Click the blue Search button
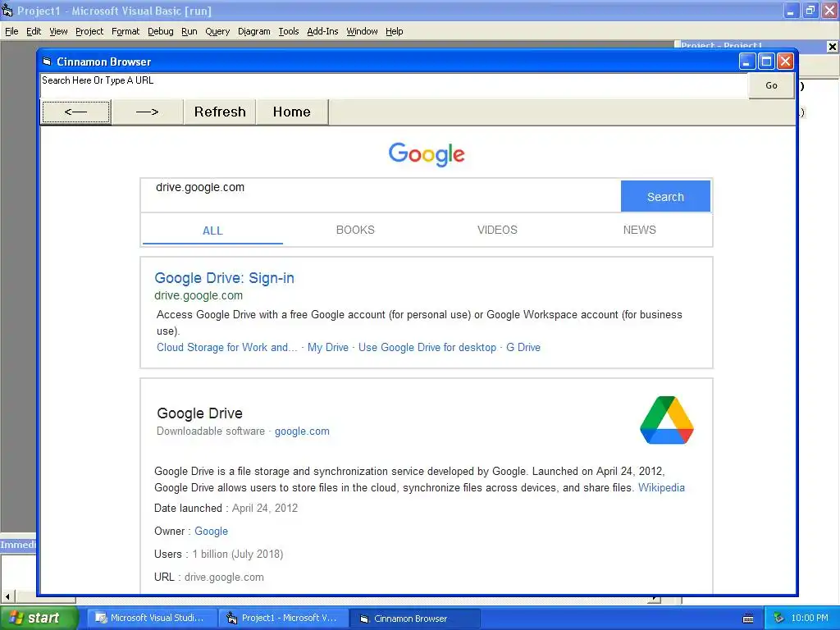 click(x=665, y=197)
